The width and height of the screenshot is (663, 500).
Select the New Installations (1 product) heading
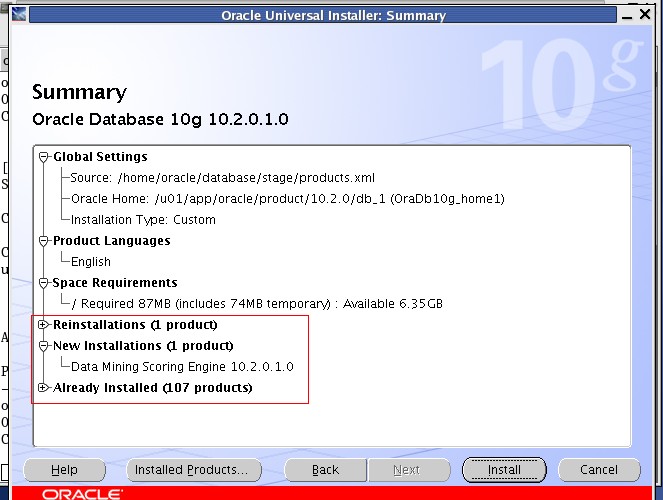[x=143, y=346]
